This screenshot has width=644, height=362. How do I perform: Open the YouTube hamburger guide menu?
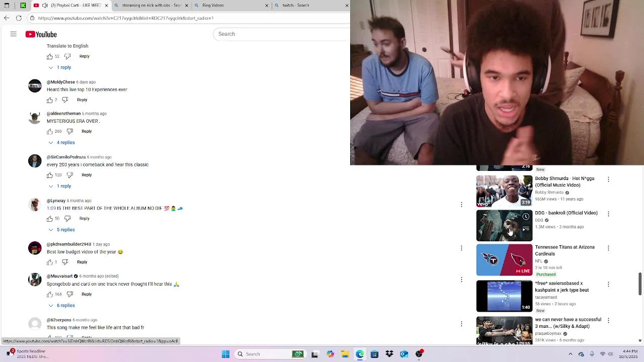click(x=14, y=34)
